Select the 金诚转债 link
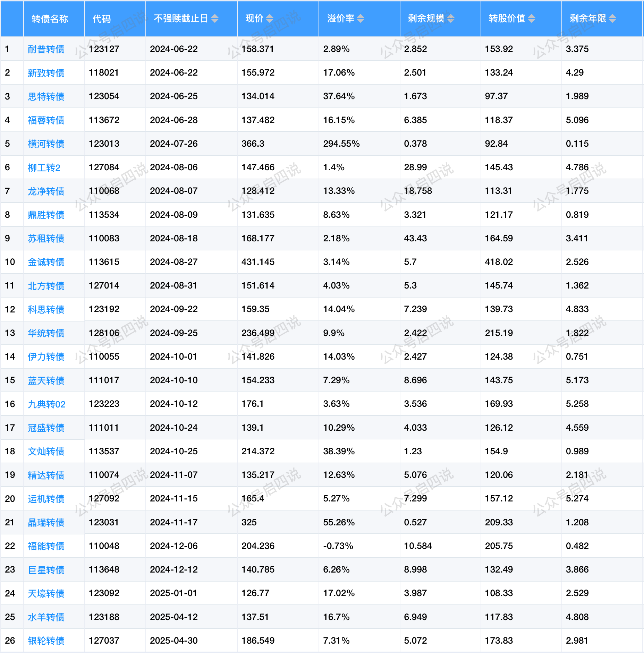 pos(46,262)
